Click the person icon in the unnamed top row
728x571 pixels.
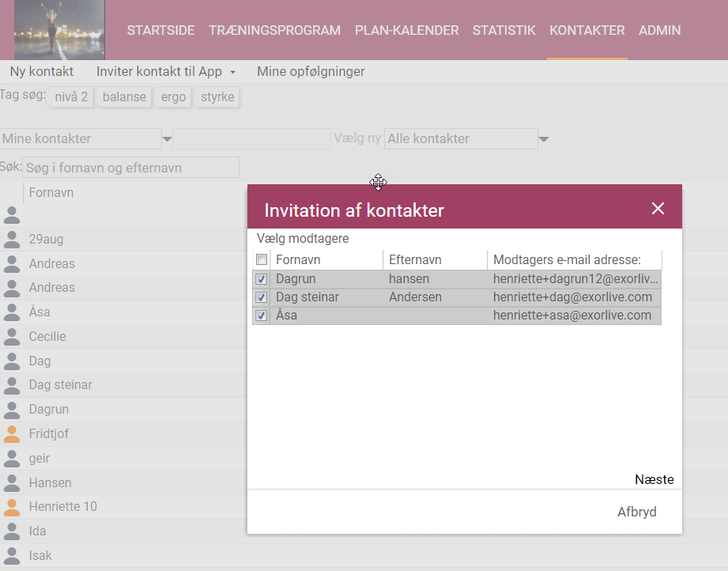pyautogui.click(x=12, y=215)
